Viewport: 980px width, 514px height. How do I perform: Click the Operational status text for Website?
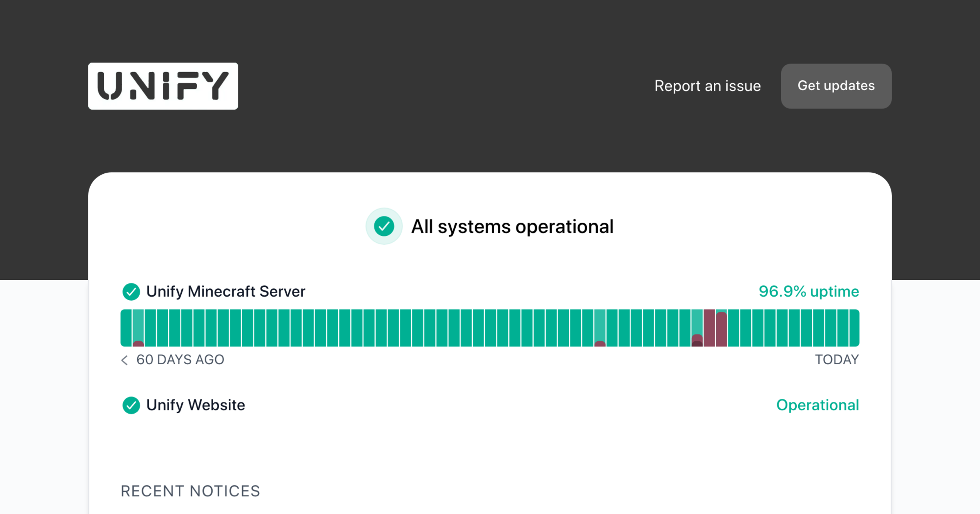pos(817,405)
